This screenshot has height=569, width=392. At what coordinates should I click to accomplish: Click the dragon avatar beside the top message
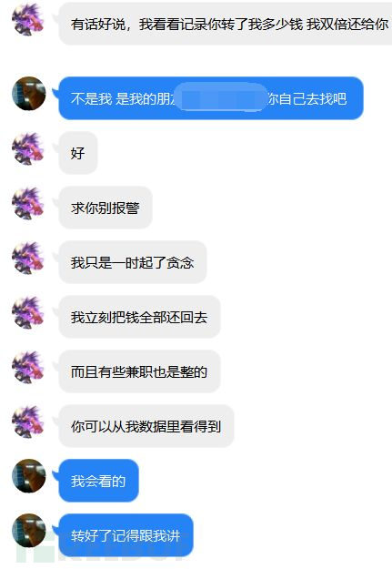click(x=28, y=20)
